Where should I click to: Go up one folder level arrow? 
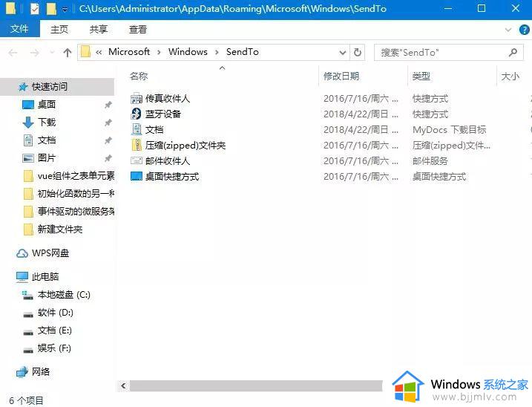pos(68,53)
